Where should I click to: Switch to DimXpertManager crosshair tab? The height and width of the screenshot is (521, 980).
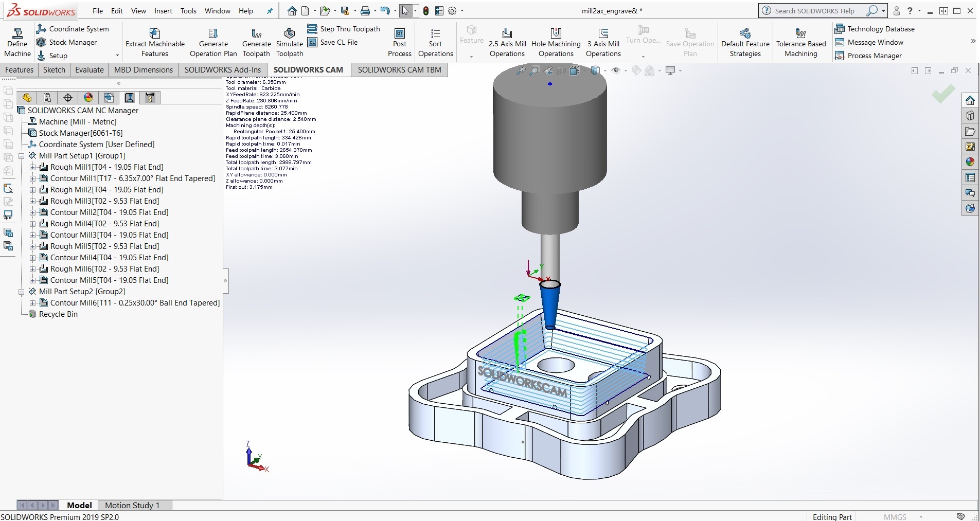coord(68,98)
